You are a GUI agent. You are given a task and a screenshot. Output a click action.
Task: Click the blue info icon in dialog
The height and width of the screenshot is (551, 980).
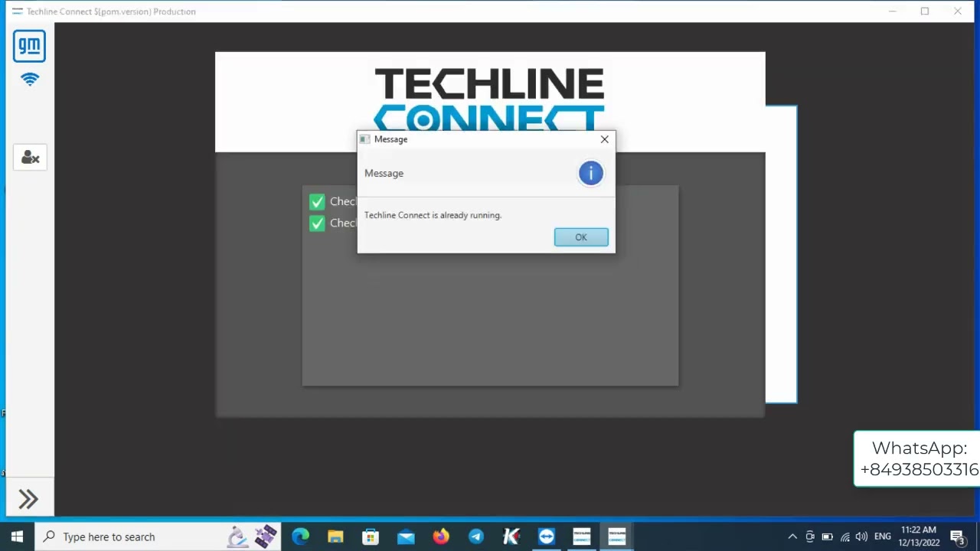coord(590,173)
